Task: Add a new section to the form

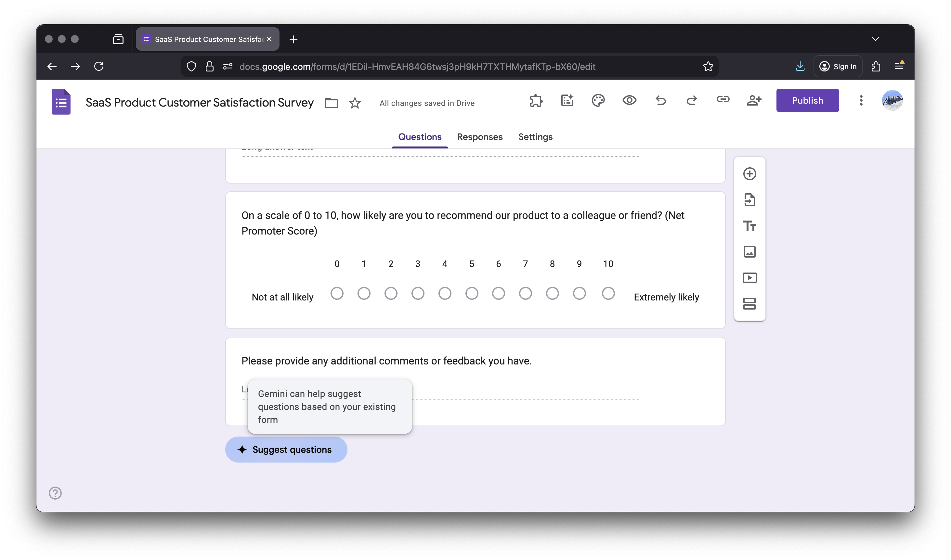Action: (x=750, y=303)
